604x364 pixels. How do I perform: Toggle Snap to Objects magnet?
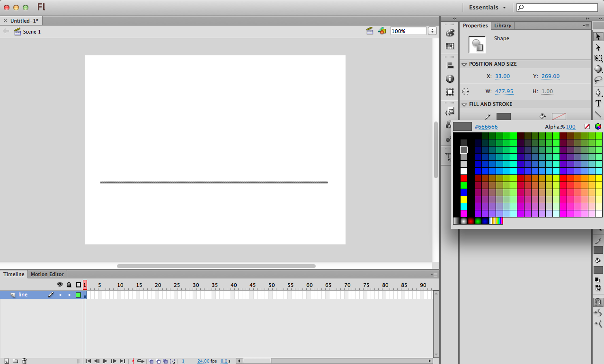pyautogui.click(x=598, y=302)
